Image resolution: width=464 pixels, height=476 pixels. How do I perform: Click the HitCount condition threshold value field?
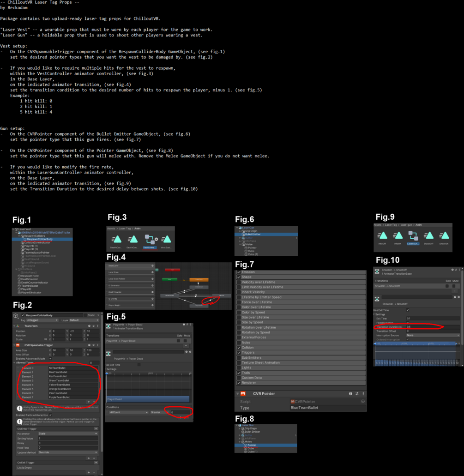pos(181,412)
